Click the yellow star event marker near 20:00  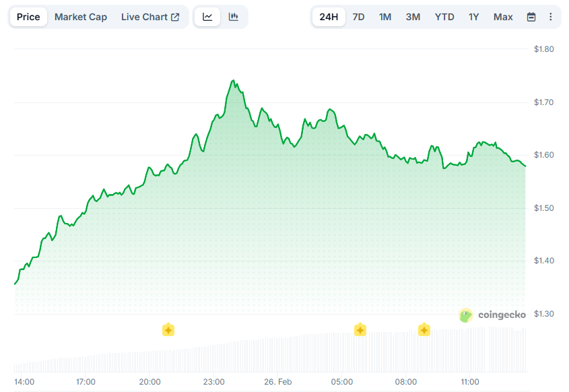pyautogui.click(x=168, y=330)
